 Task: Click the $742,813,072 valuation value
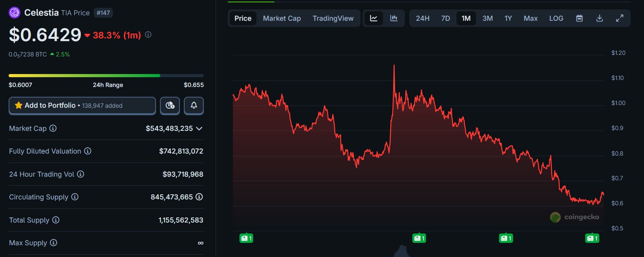[x=181, y=151]
